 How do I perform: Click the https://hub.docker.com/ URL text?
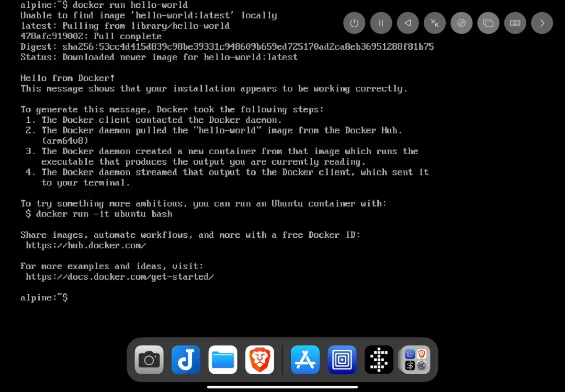(x=86, y=246)
